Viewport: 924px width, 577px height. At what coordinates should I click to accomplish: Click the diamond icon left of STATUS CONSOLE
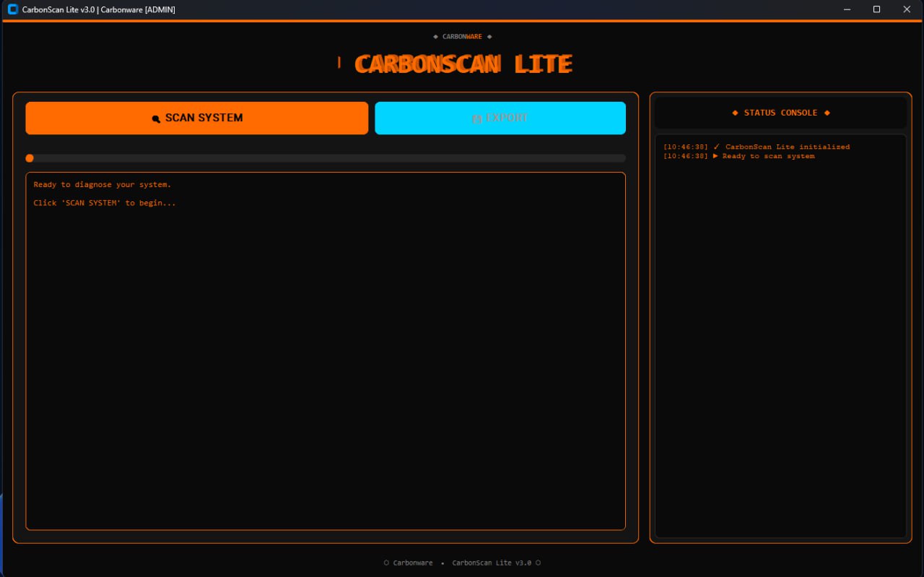point(736,113)
